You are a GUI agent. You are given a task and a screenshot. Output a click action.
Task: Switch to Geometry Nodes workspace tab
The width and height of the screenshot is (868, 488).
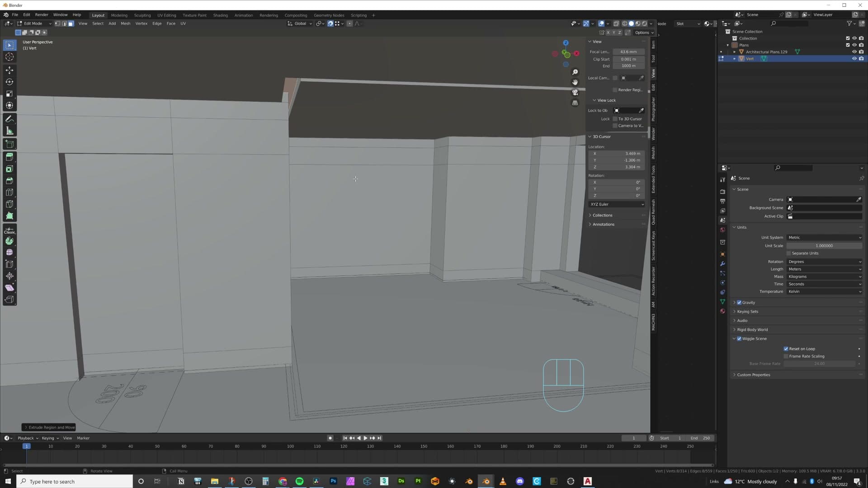pos(329,15)
